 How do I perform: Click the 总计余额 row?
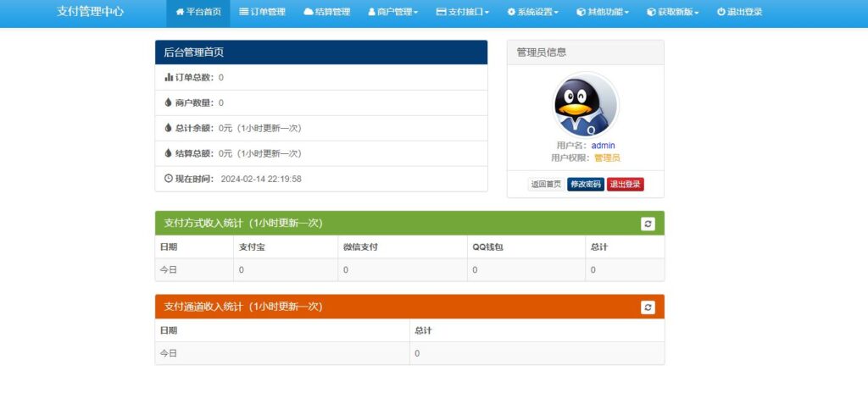click(321, 129)
